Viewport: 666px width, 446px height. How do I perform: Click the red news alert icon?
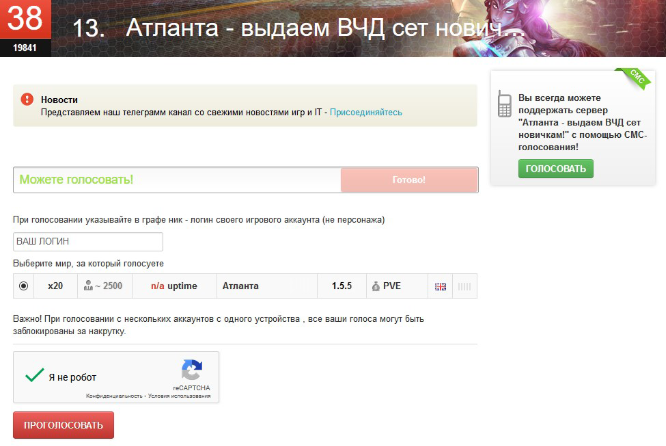[x=27, y=99]
